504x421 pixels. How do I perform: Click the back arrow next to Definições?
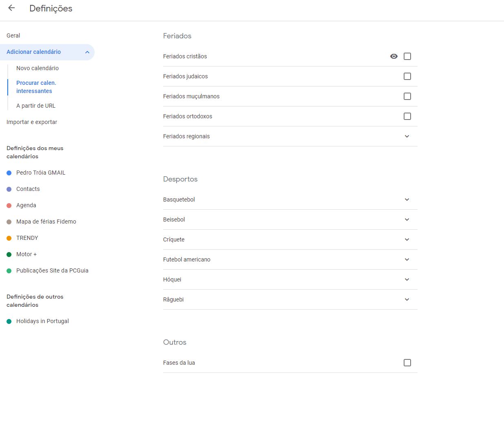tap(11, 8)
